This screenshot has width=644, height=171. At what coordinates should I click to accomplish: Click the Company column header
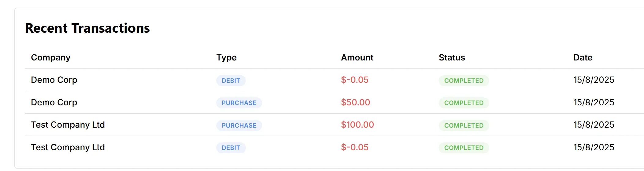click(x=51, y=58)
